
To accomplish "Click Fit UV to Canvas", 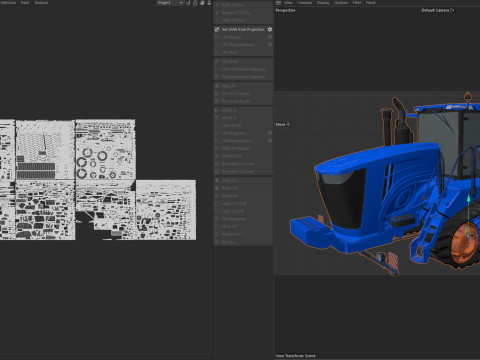I will (x=243, y=93).
